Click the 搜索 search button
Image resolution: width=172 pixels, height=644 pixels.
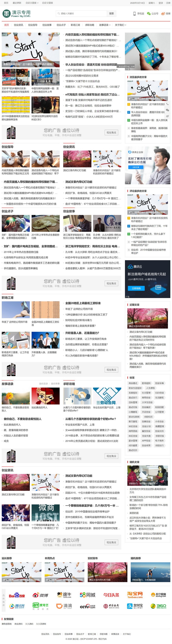112,14
